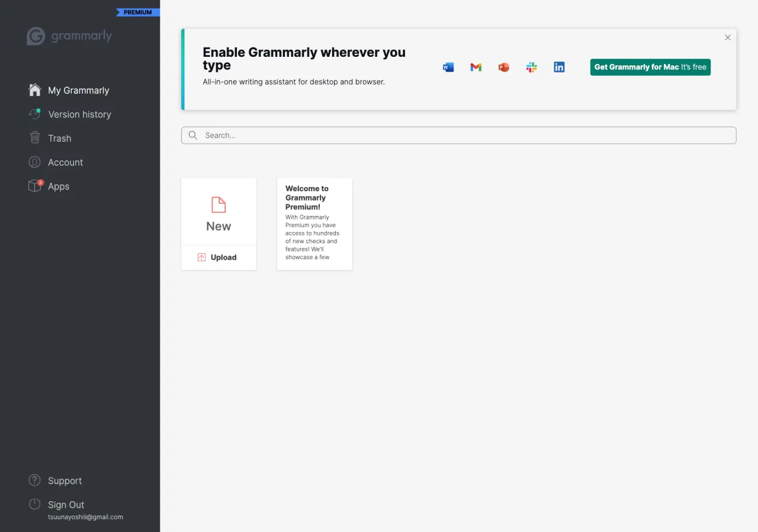Viewport: 758px width, 532px height.
Task: Click the PREMIUM badge
Action: click(138, 12)
